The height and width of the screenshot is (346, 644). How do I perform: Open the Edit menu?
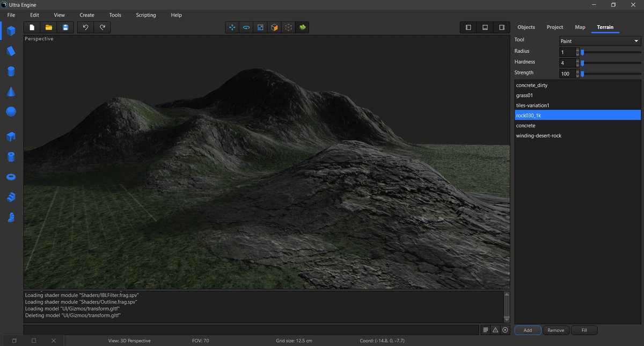coord(34,15)
